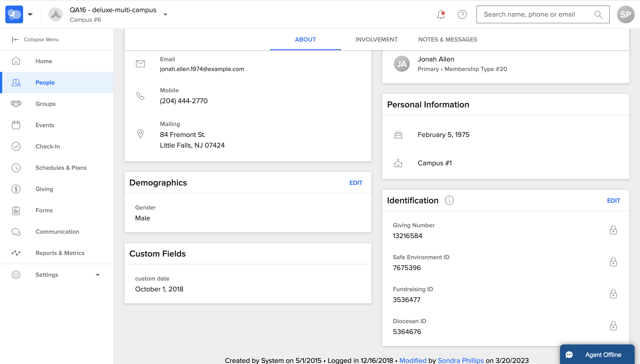Click the Identification info icon
The width and height of the screenshot is (640, 364).
449,200
